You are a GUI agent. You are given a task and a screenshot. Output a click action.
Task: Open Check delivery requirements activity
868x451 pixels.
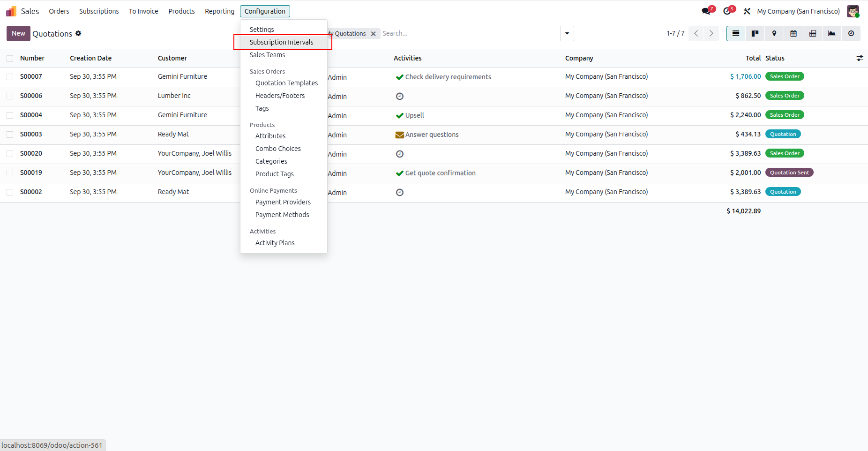(x=448, y=77)
